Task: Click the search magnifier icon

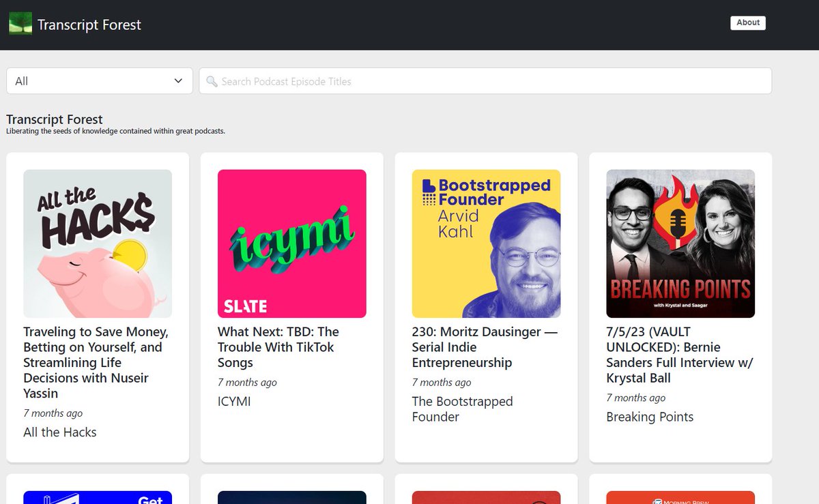Action: click(x=212, y=81)
